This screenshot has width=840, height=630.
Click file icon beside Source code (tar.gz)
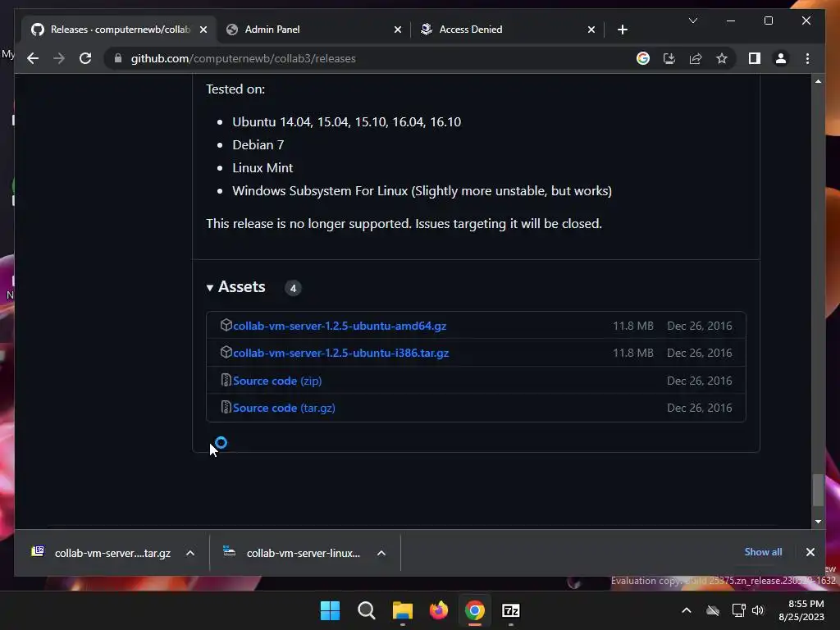(x=226, y=407)
